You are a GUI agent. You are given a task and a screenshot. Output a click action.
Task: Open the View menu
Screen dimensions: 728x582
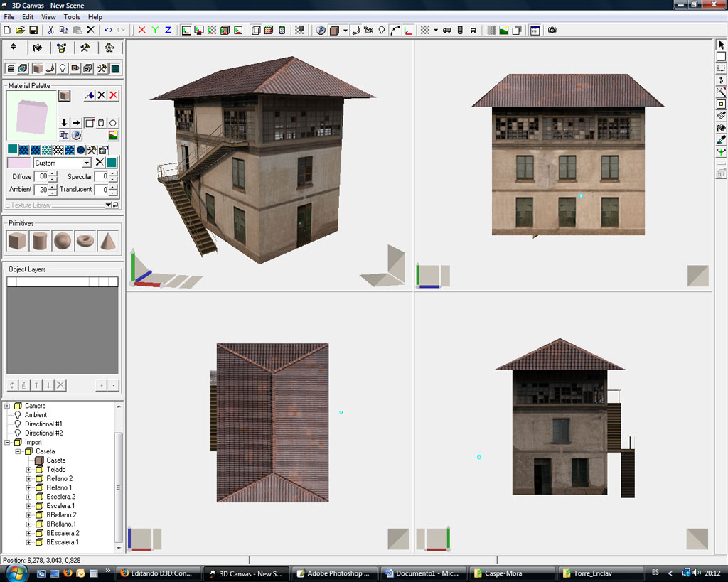[x=48, y=17]
